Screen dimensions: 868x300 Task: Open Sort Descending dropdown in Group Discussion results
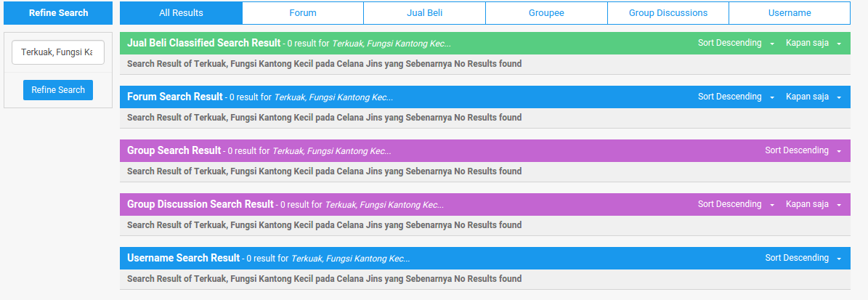point(736,204)
